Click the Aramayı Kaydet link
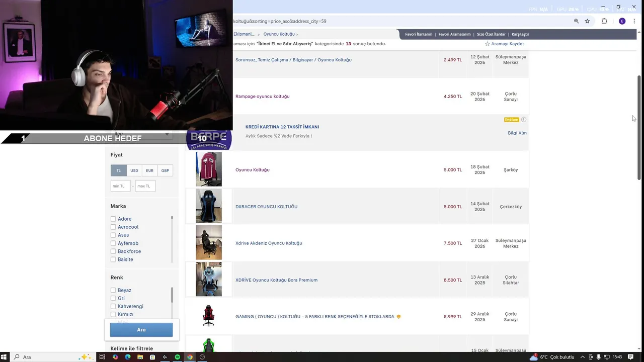The height and width of the screenshot is (362, 644). click(x=508, y=44)
